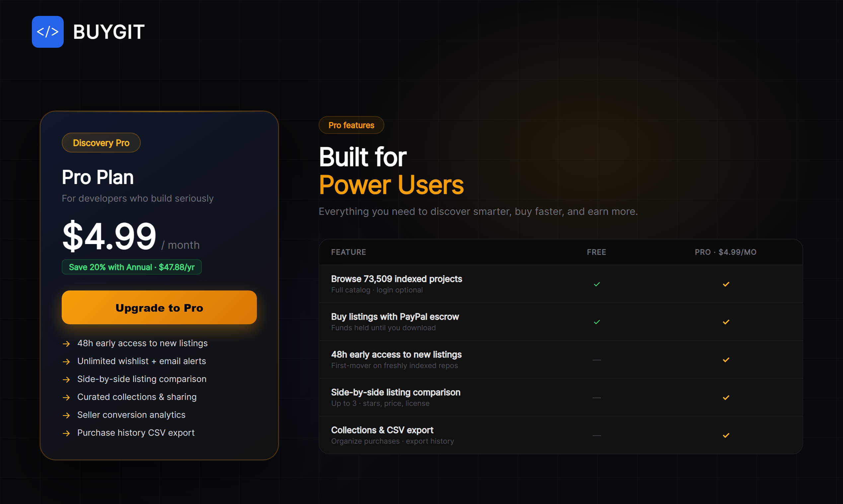This screenshot has height=504, width=843.
Task: Click the Save 20% with Annual offer
Action: click(x=131, y=267)
